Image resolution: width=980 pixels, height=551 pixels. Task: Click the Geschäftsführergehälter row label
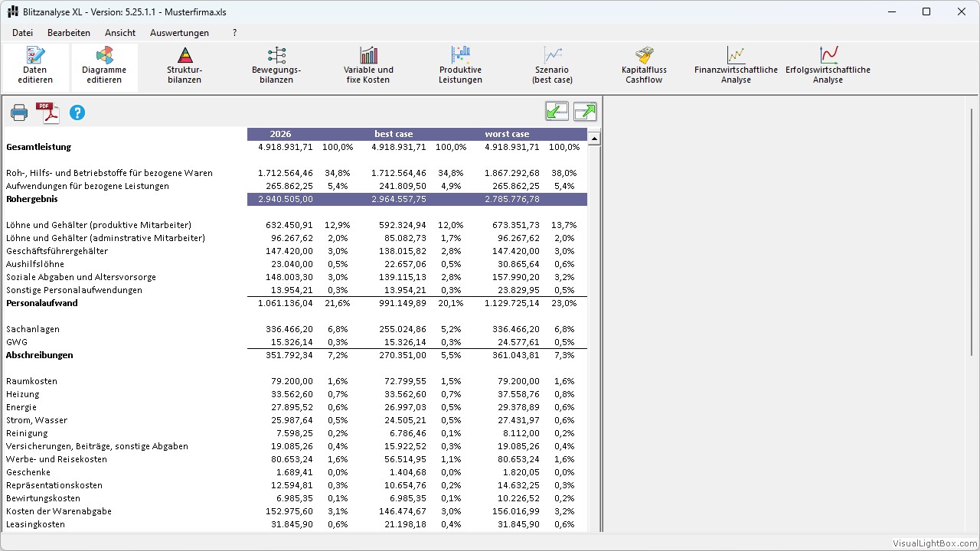57,251
